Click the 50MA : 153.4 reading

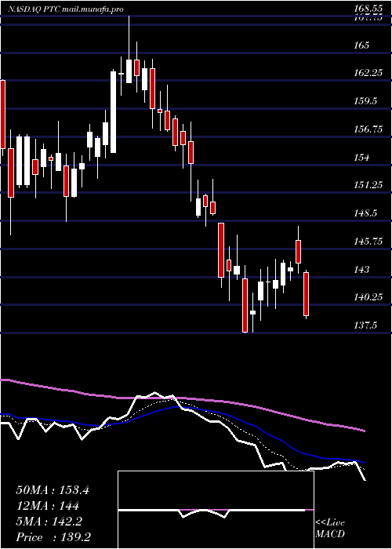[53, 490]
